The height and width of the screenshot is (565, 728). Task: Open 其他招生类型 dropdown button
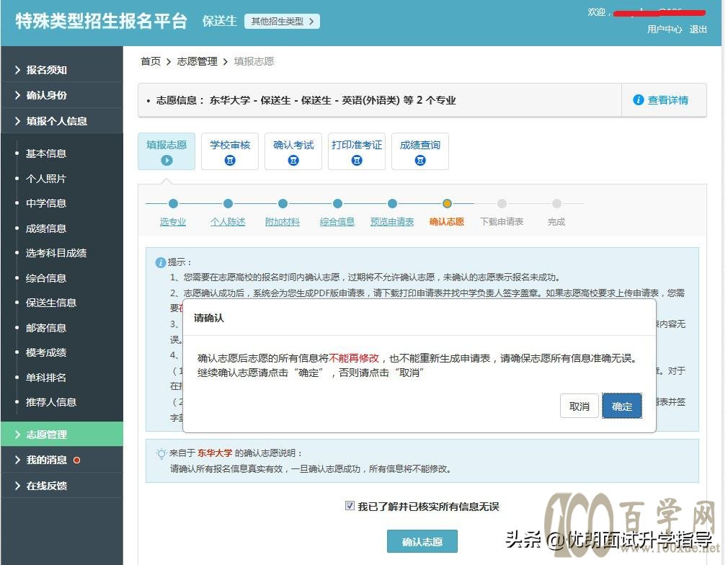click(282, 22)
